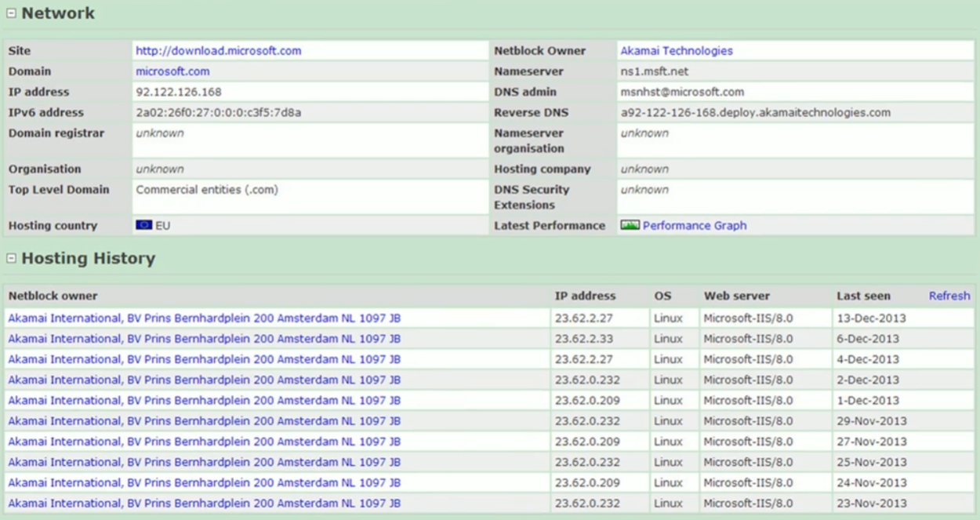Image resolution: width=980 pixels, height=520 pixels.
Task: Click the Hosting company 'unknown' value
Action: [644, 169]
